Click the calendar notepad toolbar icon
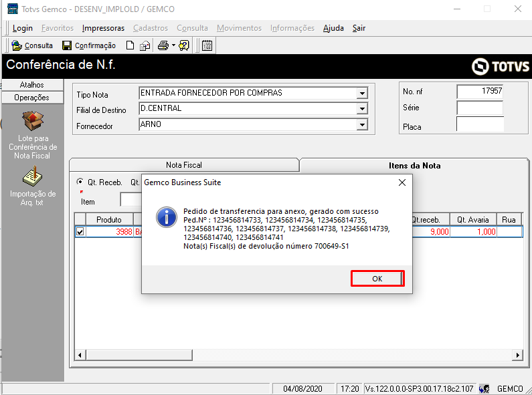532x395 pixels. coord(207,45)
